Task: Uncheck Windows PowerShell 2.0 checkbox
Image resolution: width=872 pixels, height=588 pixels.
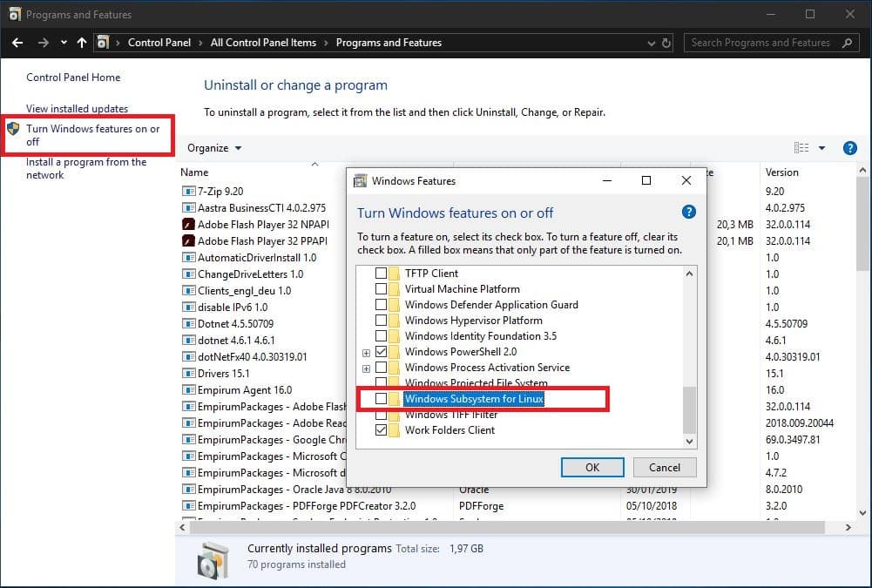Action: tap(381, 352)
